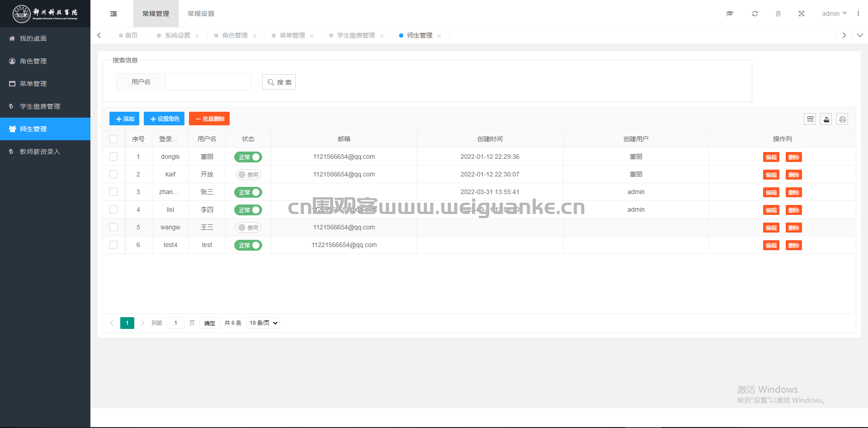Check the row checkbox for lisi

(x=113, y=209)
